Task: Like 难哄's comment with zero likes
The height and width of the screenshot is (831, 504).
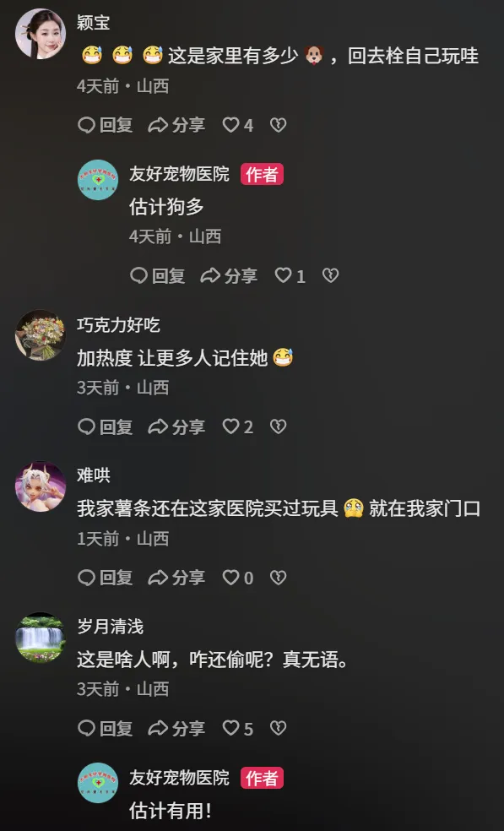Action: coord(237,578)
